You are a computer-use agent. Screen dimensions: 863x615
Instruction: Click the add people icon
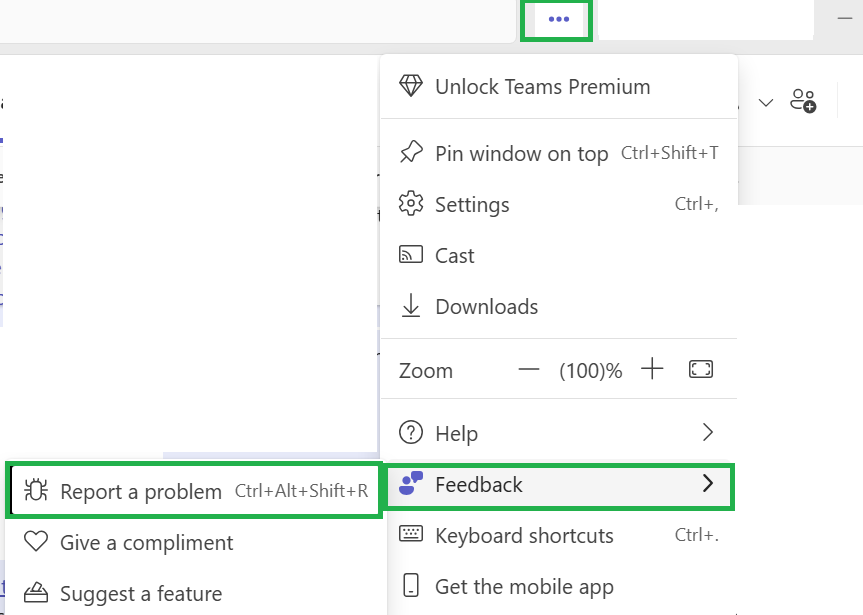(x=803, y=101)
